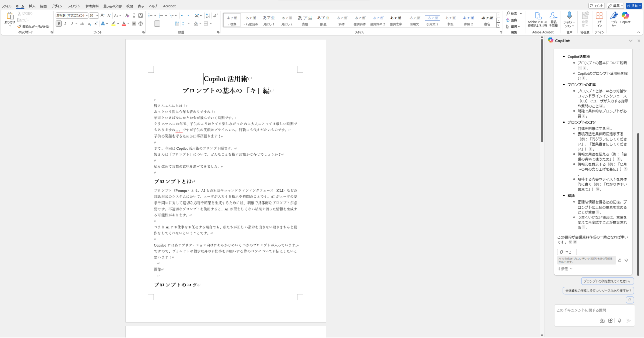This screenshot has width=644, height=338.
Task: Open the Line Spacing dropdown
Action: click(185, 24)
